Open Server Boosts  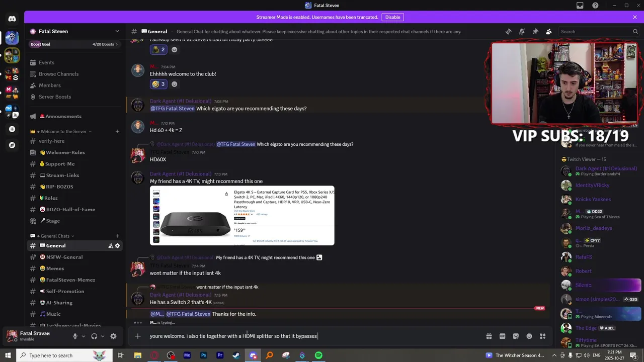(x=75, y=97)
